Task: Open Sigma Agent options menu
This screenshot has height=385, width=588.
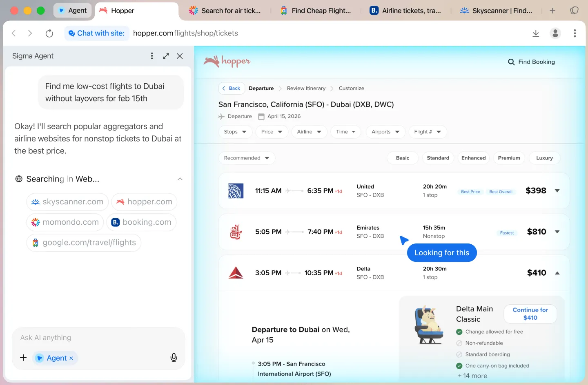Action: [152, 56]
